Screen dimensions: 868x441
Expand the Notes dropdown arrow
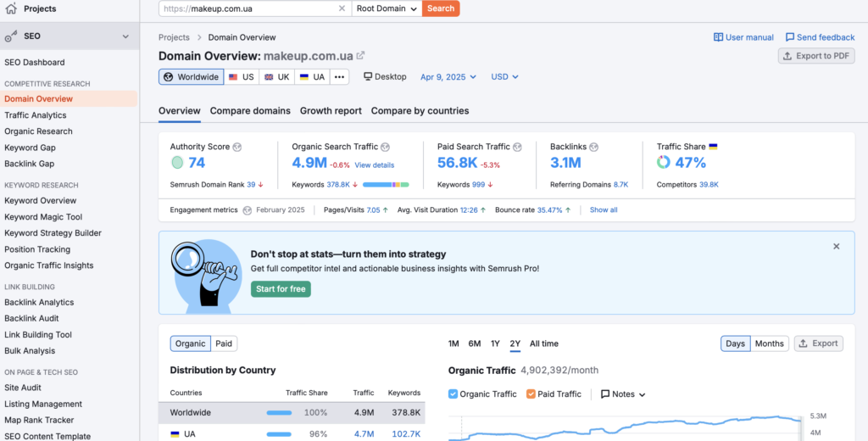click(x=643, y=395)
